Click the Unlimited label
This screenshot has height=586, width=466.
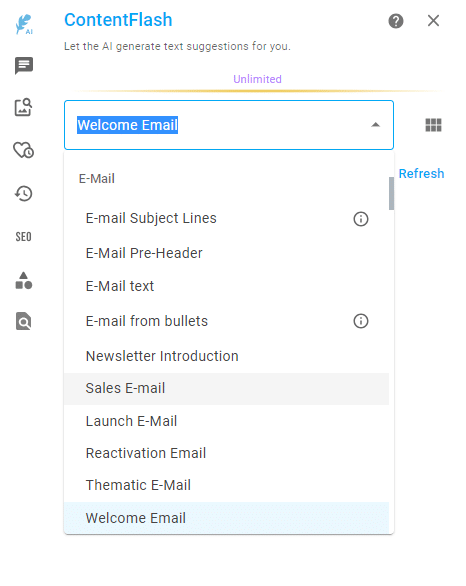(x=257, y=79)
